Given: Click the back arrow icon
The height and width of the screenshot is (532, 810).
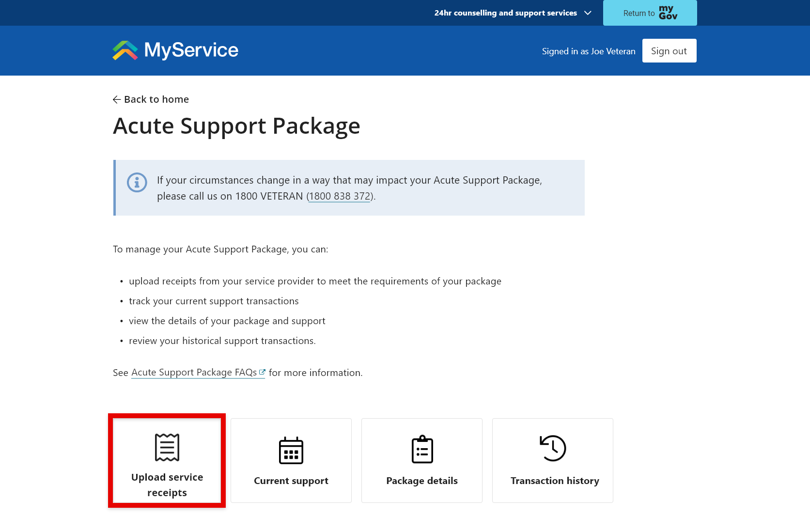Looking at the screenshot, I should 117,99.
